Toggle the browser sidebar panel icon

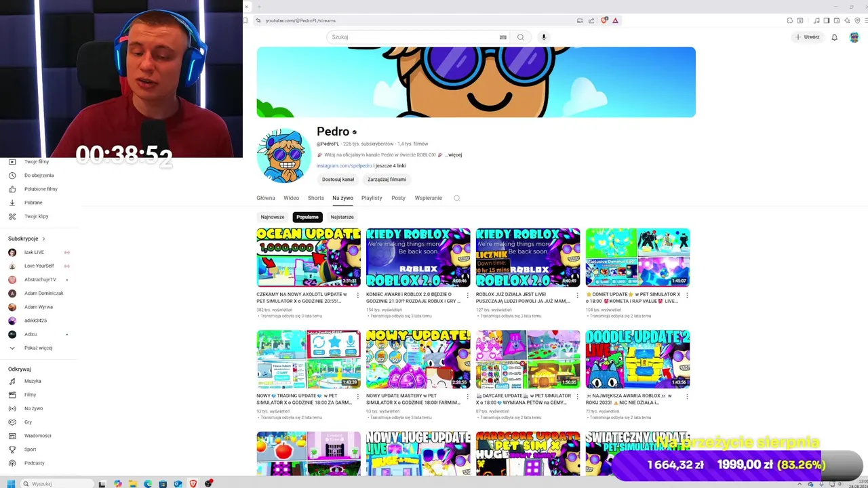[x=826, y=20]
